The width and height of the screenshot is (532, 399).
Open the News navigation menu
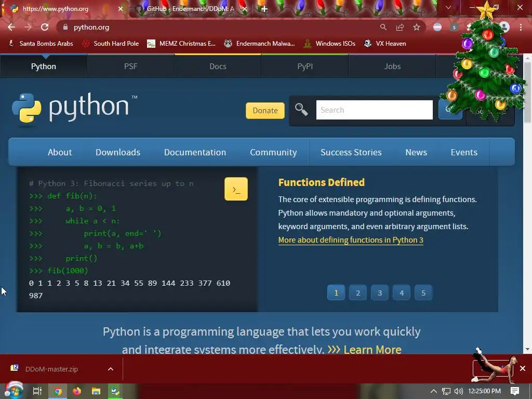tap(416, 152)
